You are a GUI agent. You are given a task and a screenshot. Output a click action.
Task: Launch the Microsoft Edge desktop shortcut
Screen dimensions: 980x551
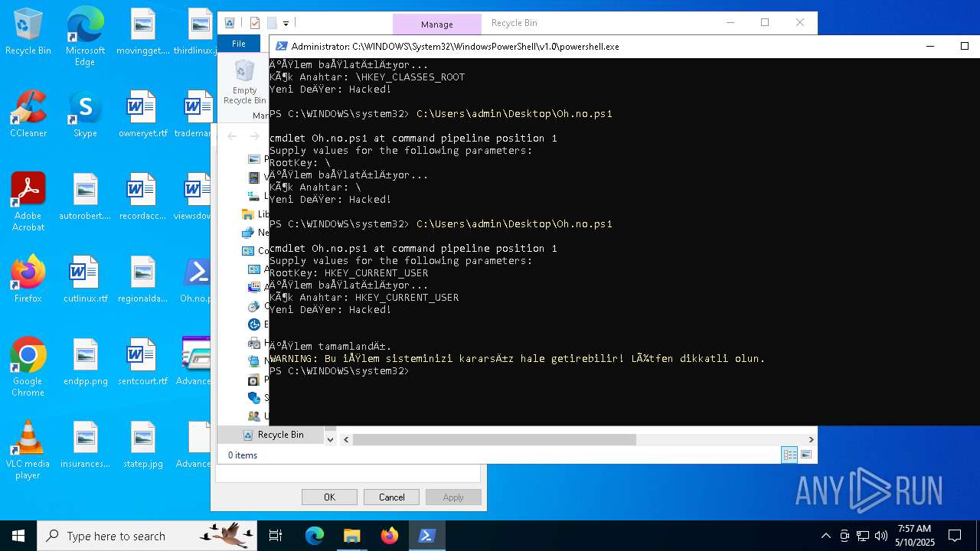[85, 37]
